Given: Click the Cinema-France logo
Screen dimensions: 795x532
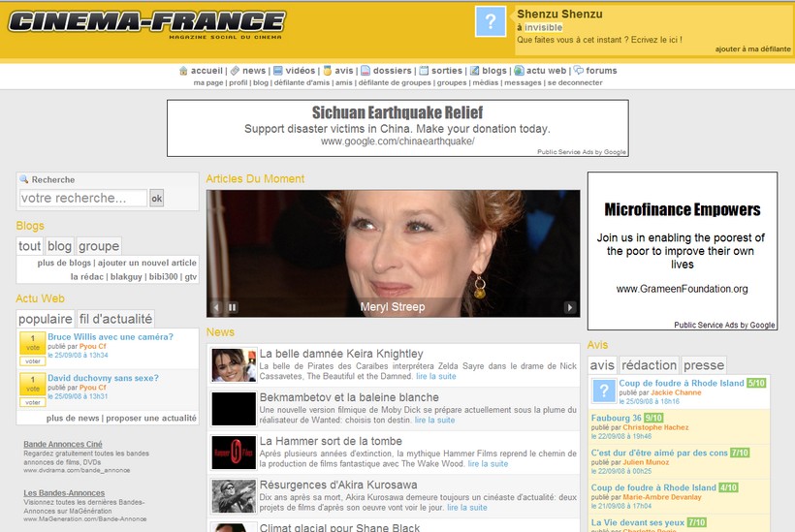Looking at the screenshot, I should tap(147, 25).
